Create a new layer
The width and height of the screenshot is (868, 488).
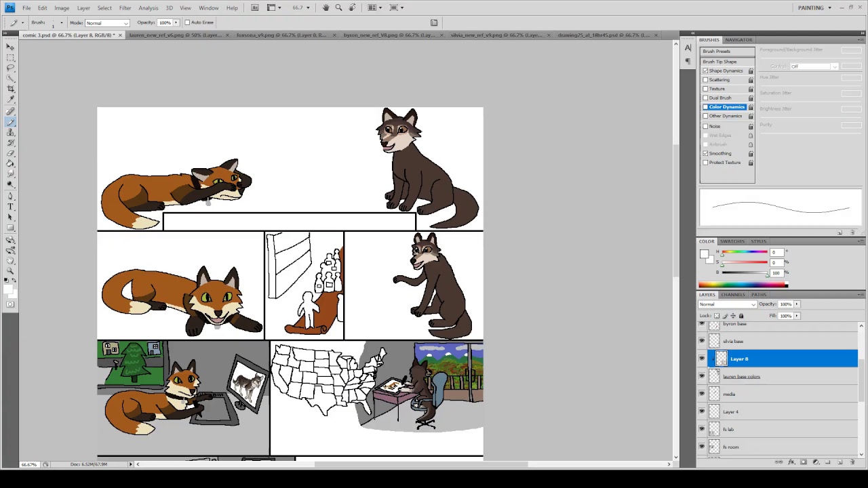click(x=840, y=462)
